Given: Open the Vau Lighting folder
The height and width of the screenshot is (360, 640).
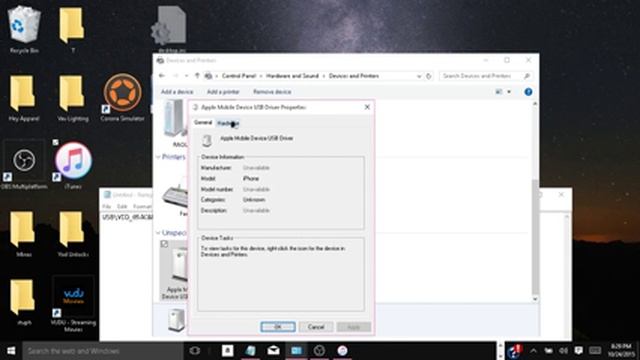Looking at the screenshot, I should [73, 98].
